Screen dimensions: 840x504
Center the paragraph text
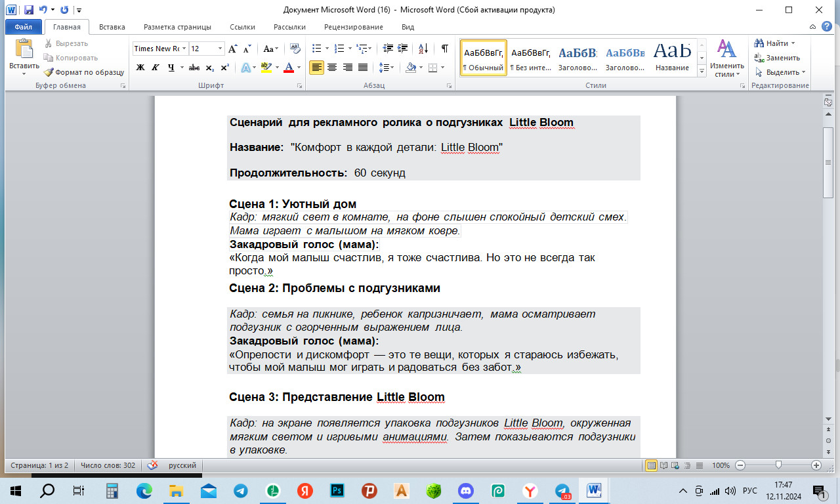[x=332, y=67]
